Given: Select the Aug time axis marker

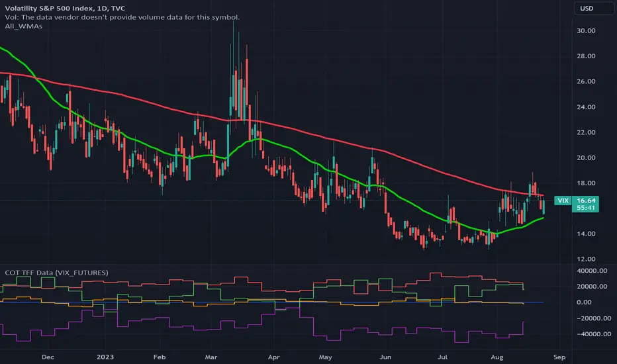Looking at the screenshot, I should coord(497,357).
